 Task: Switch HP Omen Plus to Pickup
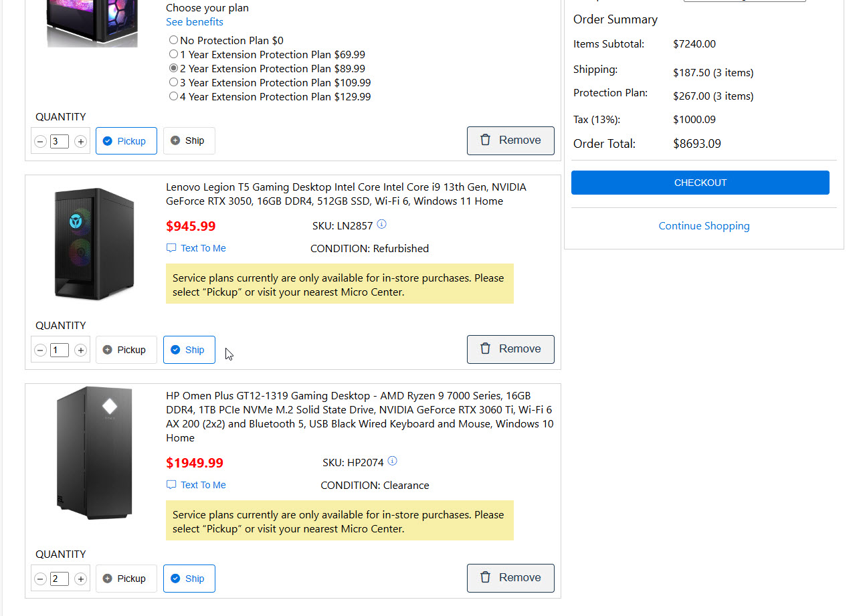pyautogui.click(x=126, y=579)
